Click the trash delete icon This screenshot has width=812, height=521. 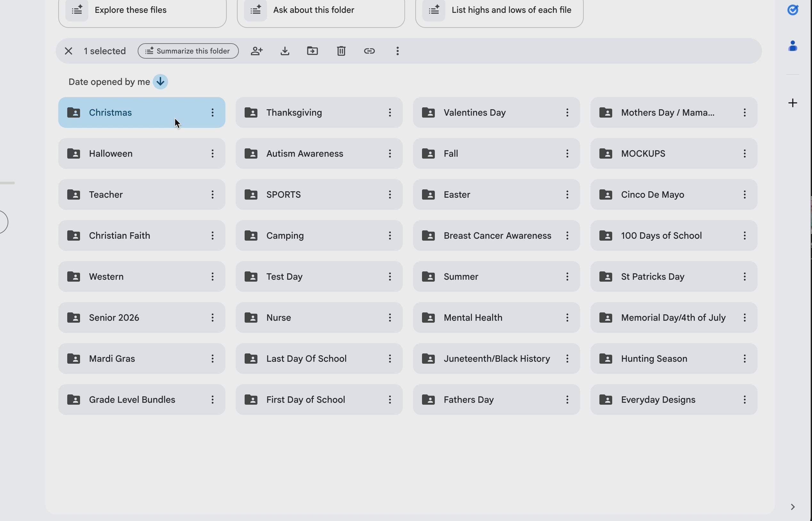click(x=341, y=51)
